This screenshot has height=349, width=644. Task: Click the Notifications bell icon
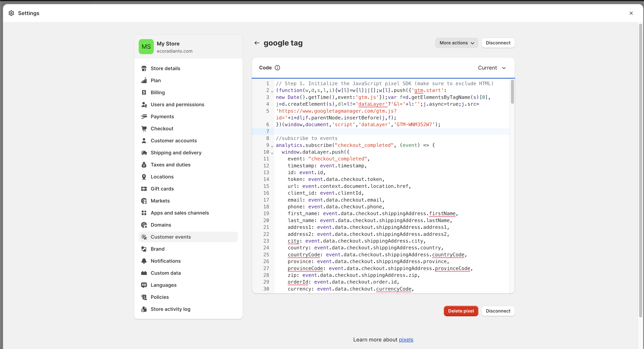[144, 261]
